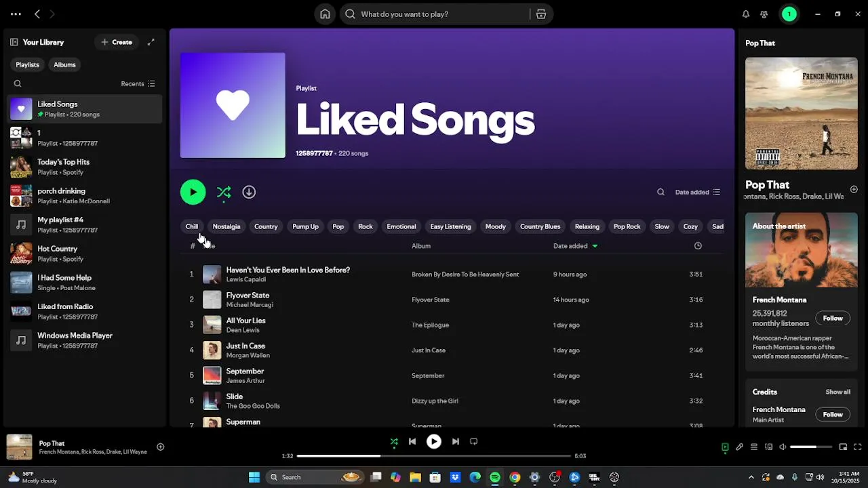The image size is (868, 488).
Task: Toggle shuffle in the player bar
Action: pos(394,442)
